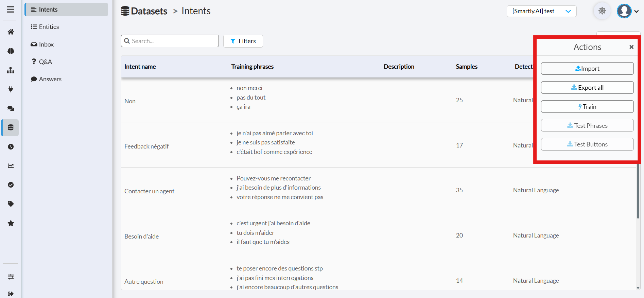Image resolution: width=644 pixels, height=298 pixels.
Task: Open the Q&A menu item
Action: click(x=45, y=62)
